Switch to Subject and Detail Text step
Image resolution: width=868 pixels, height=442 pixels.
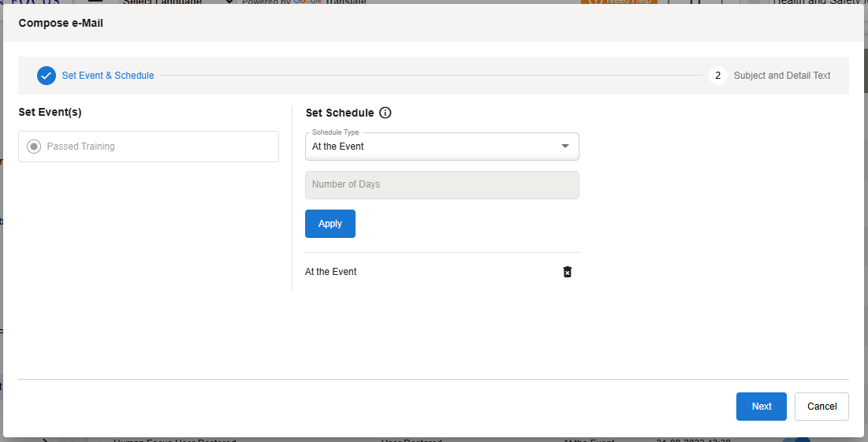(x=781, y=76)
